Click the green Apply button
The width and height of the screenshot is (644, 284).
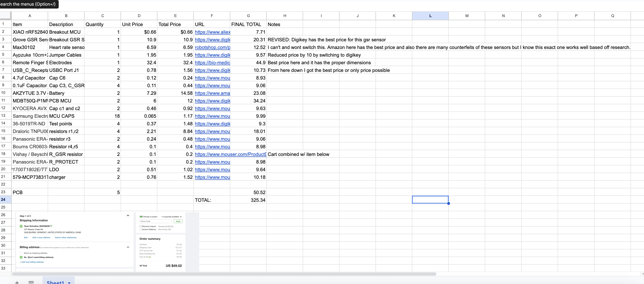(x=178, y=221)
